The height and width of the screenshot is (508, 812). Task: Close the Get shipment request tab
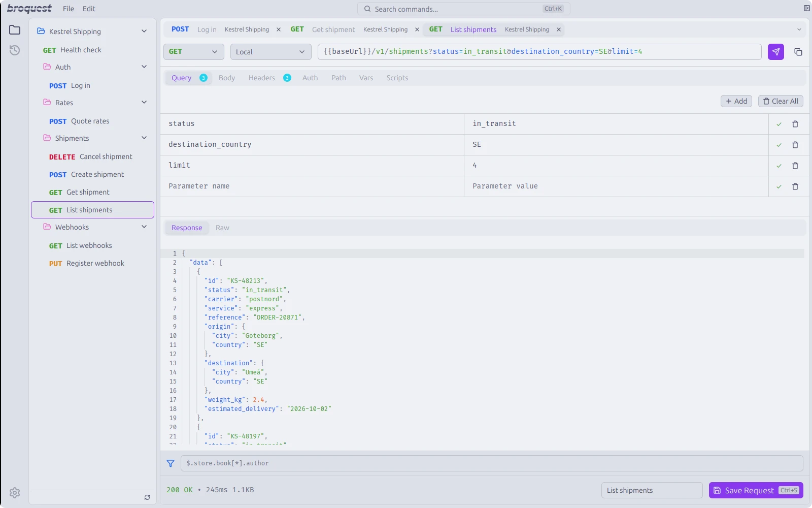[x=417, y=29]
